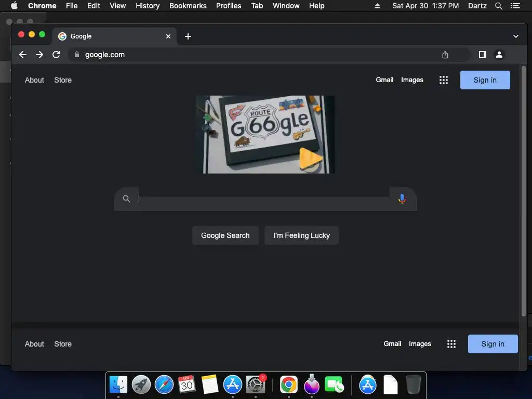The height and width of the screenshot is (399, 532).
Task: Go back with the browser back arrow
Action: pos(23,55)
